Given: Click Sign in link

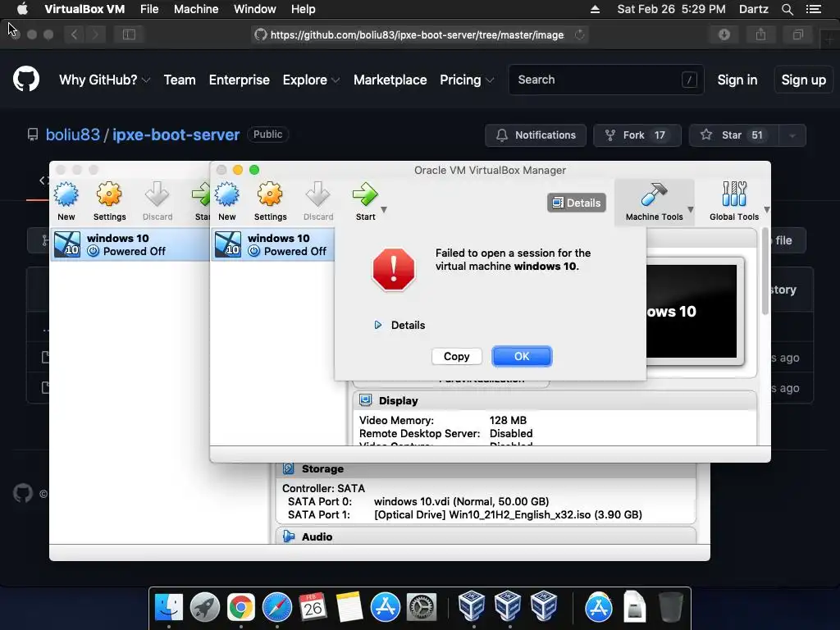Looking at the screenshot, I should [x=737, y=80].
